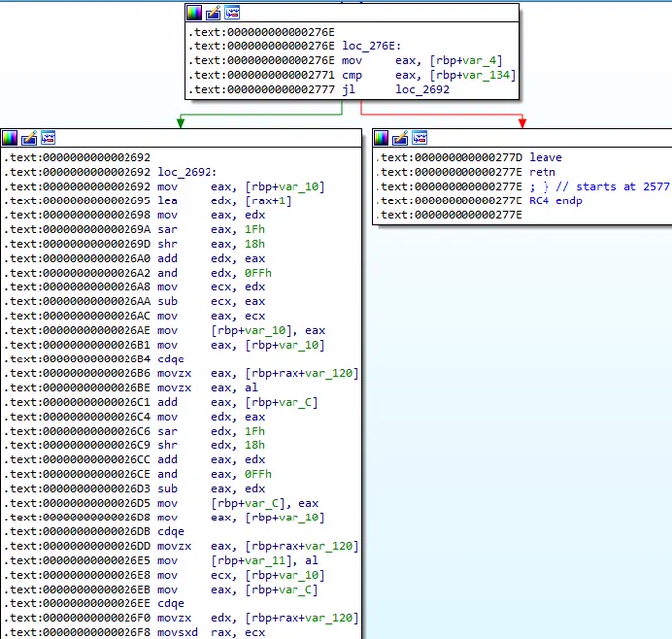Click the jl loc_2692 jump target
The width and height of the screenshot is (672, 639).
(422, 90)
